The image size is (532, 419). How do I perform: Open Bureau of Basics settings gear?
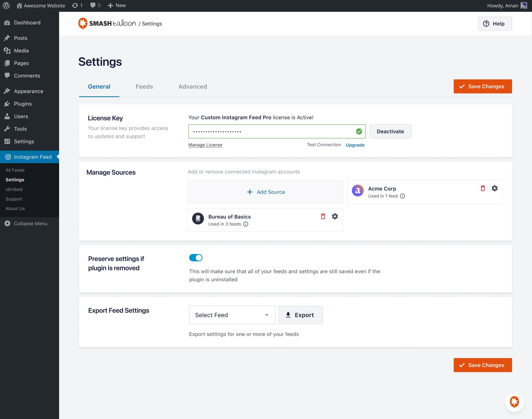tap(335, 216)
